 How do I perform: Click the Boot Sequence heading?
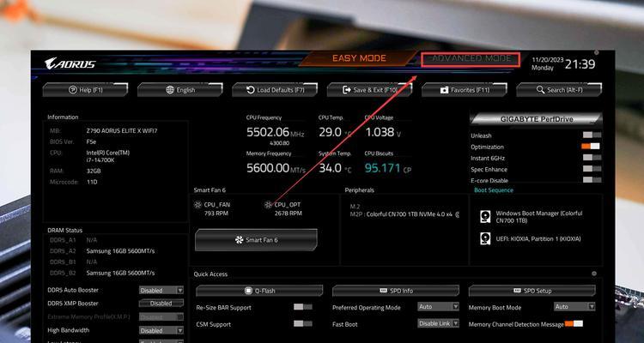pos(494,190)
